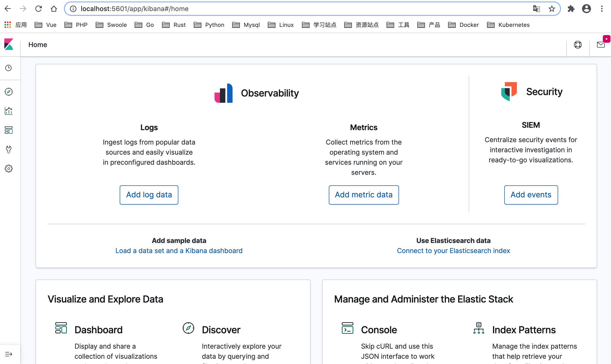Image resolution: width=611 pixels, height=364 pixels.
Task: Click the Add sample data heading
Action: point(179,240)
